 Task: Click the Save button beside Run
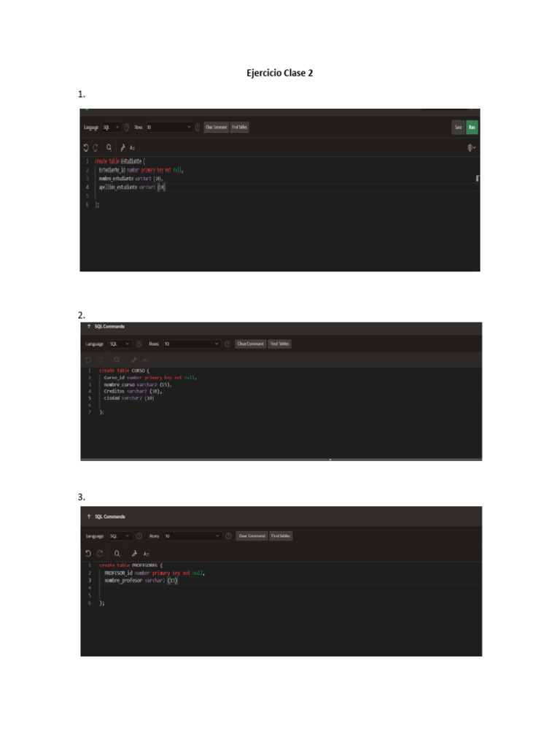(x=458, y=127)
